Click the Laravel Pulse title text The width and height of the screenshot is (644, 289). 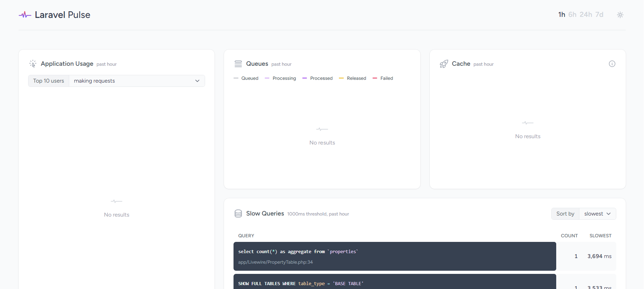click(63, 15)
